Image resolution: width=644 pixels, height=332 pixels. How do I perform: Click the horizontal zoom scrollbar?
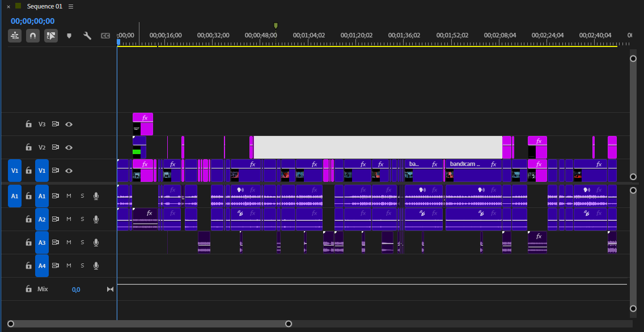(x=150, y=324)
